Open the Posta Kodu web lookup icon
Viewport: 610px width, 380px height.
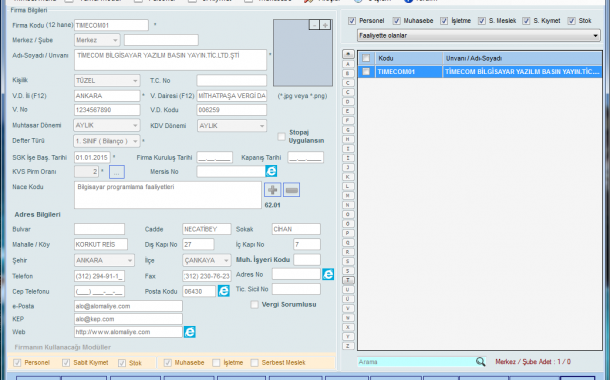tap(224, 291)
